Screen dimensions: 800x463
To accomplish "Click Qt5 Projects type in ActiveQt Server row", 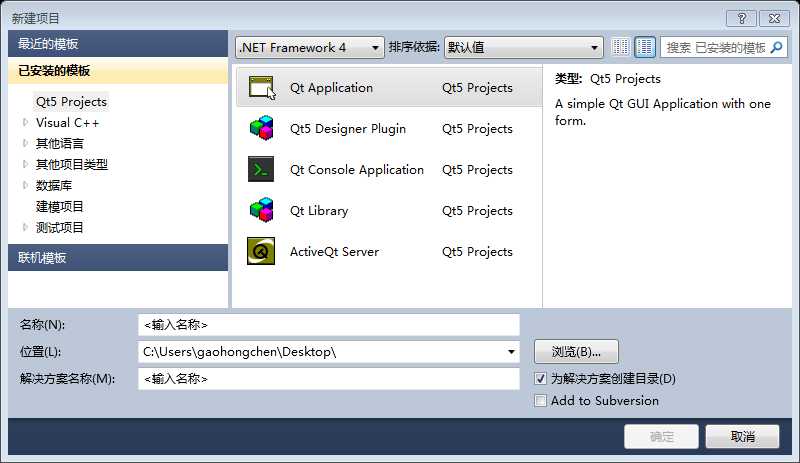I will (x=477, y=252).
